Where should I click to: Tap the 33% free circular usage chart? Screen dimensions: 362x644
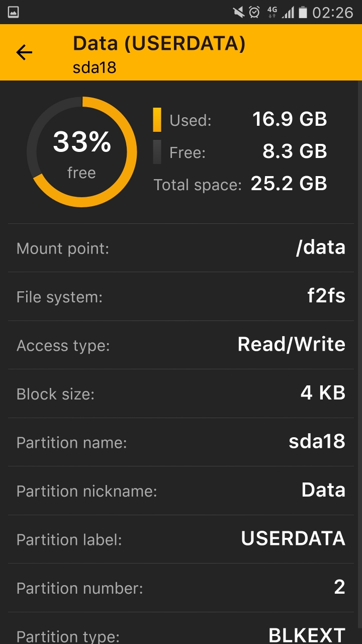pos(81,152)
